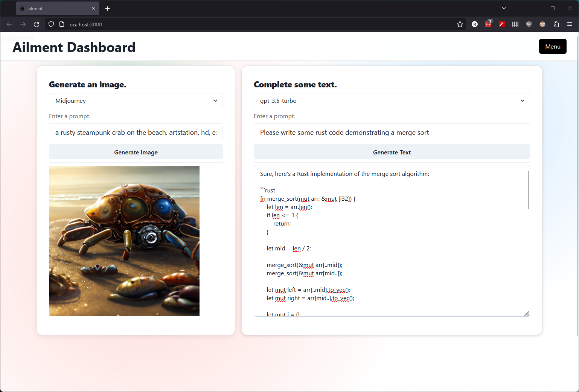This screenshot has width=579, height=392.
Task: Click the image prompt input field
Action: (x=136, y=132)
